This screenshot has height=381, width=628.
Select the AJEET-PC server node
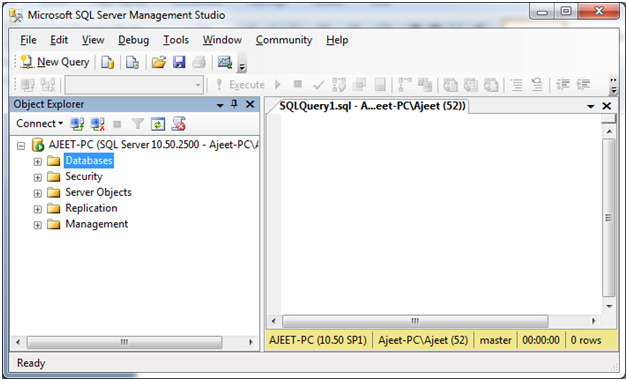coord(153,145)
